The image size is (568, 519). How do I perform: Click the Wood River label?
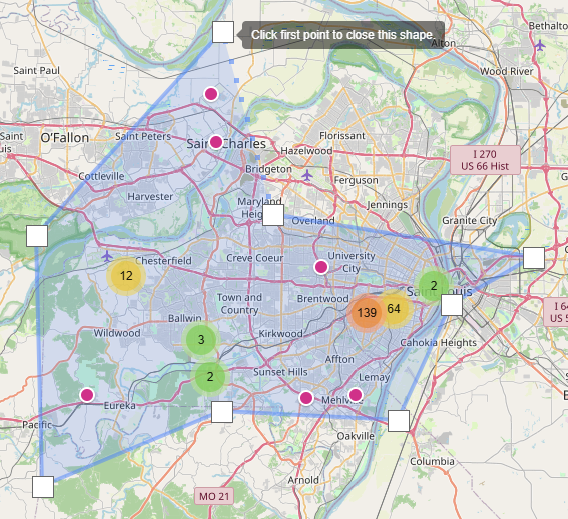[506, 71]
